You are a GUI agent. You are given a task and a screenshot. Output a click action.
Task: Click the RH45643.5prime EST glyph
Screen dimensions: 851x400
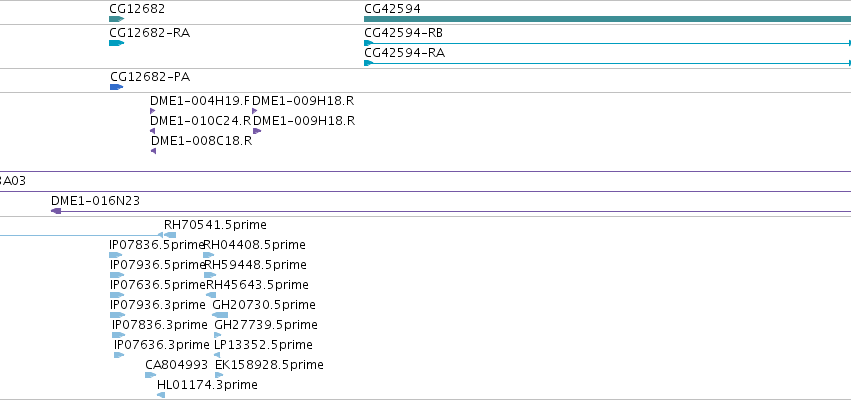click(211, 295)
